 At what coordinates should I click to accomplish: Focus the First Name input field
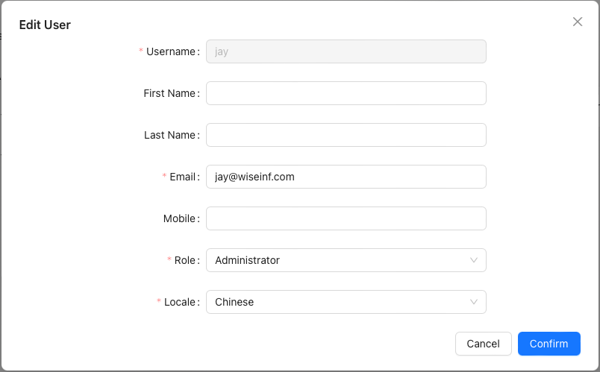346,93
